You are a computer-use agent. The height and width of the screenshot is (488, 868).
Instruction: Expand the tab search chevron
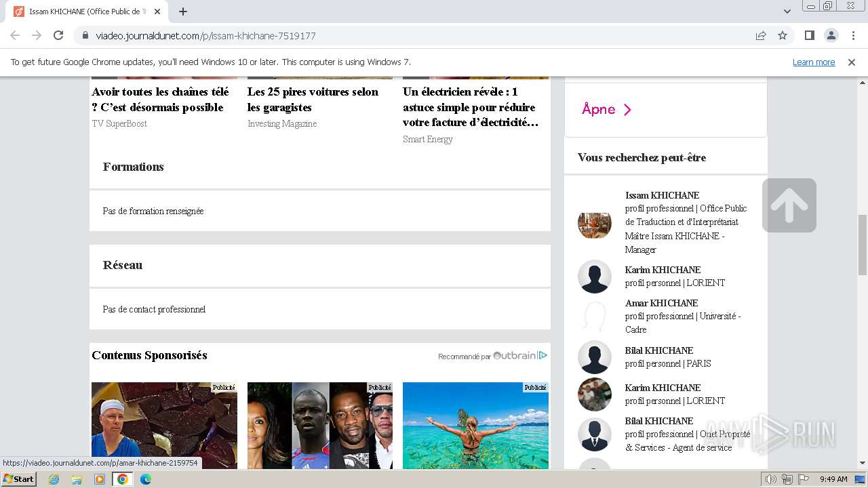(x=787, y=12)
